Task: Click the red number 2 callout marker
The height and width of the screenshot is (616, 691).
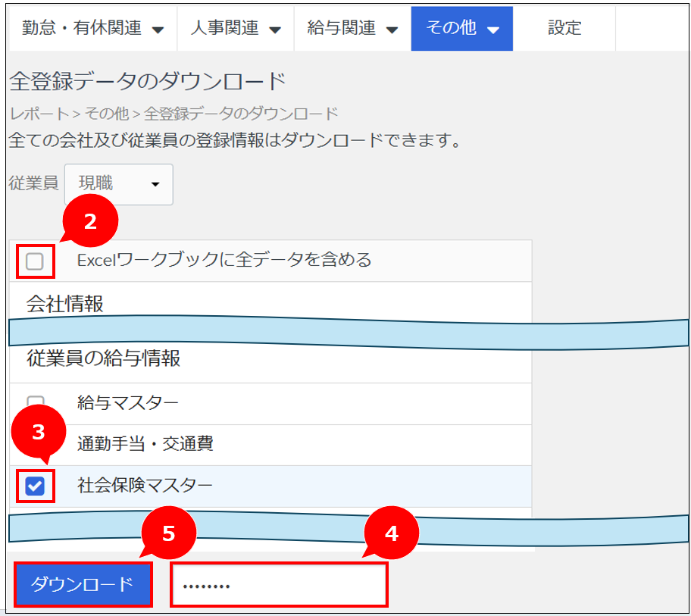Action: [x=90, y=221]
